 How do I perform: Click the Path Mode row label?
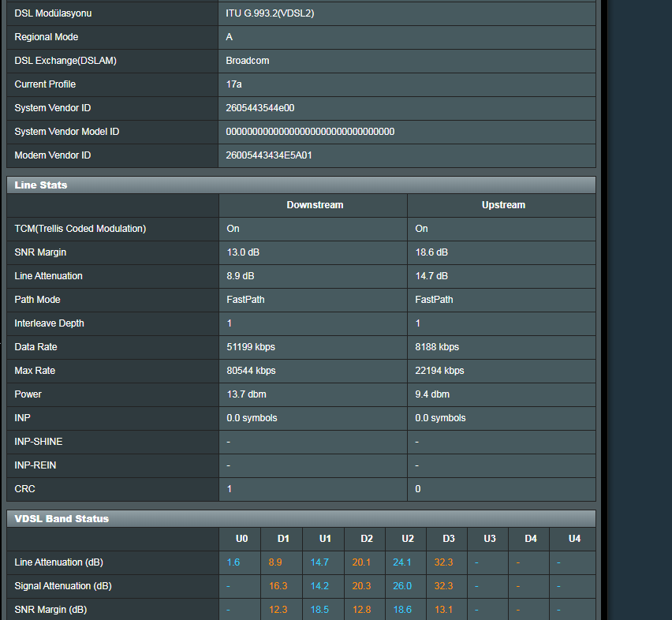pyautogui.click(x=37, y=300)
